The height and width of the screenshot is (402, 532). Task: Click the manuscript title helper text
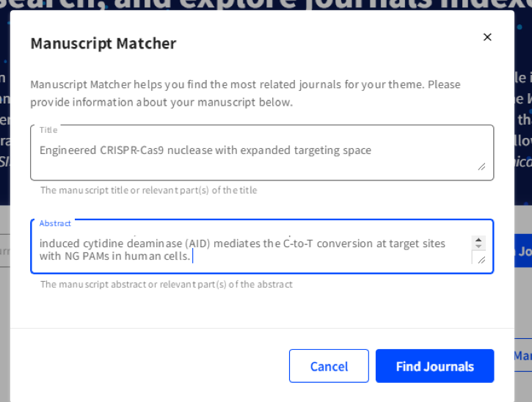[148, 190]
